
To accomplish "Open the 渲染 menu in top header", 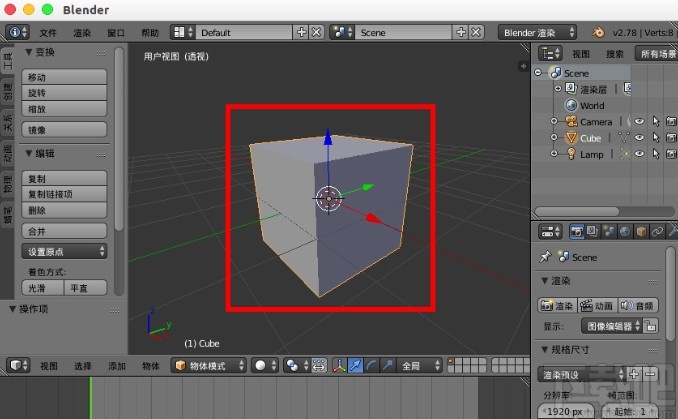I will pyautogui.click(x=82, y=33).
